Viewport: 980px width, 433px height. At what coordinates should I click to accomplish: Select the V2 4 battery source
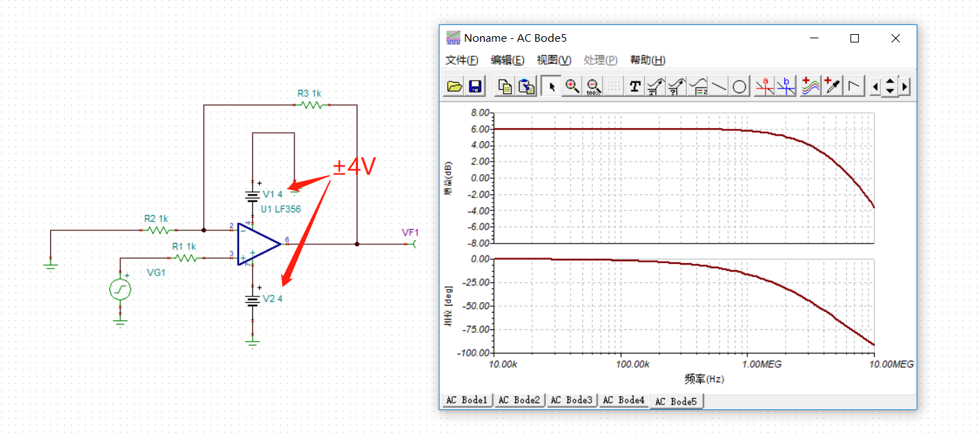(x=252, y=301)
